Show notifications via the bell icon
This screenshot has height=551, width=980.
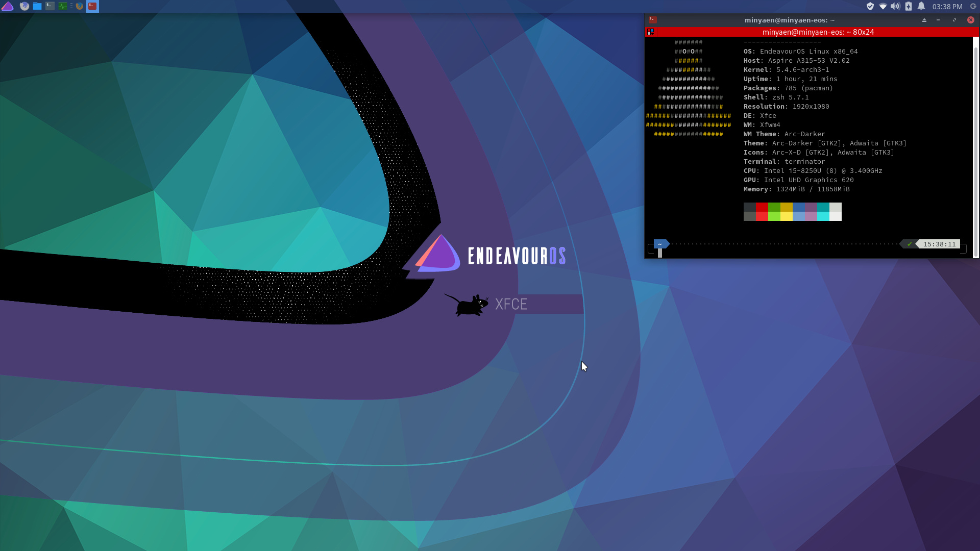pos(921,6)
